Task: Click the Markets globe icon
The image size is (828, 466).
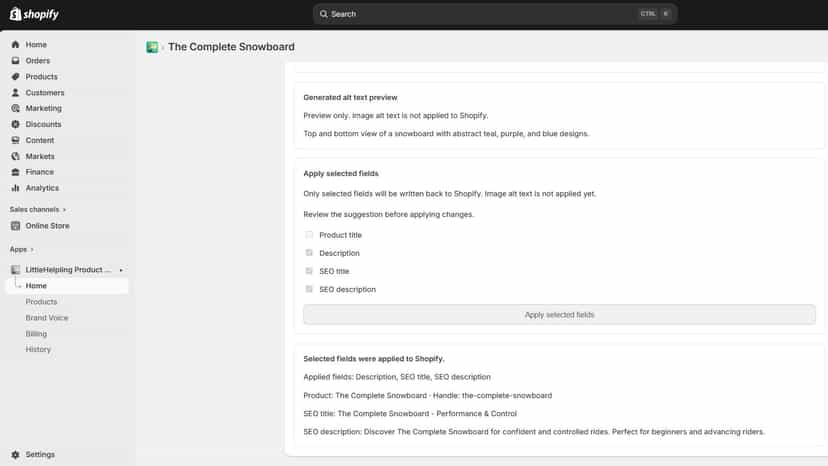Action: 15,156
